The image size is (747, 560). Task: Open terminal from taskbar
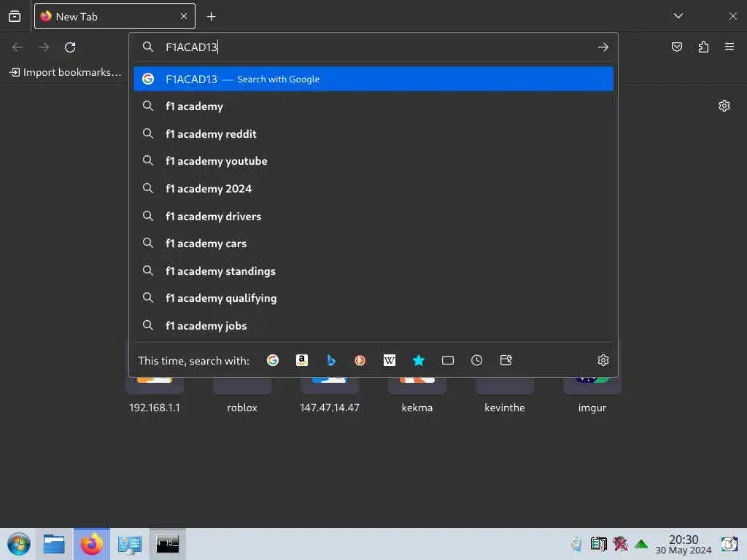pyautogui.click(x=168, y=544)
